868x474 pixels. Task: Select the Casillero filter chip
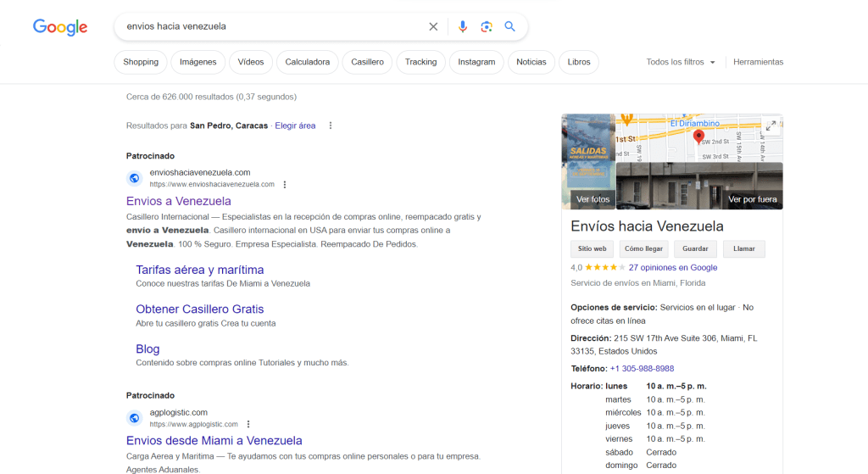click(367, 62)
